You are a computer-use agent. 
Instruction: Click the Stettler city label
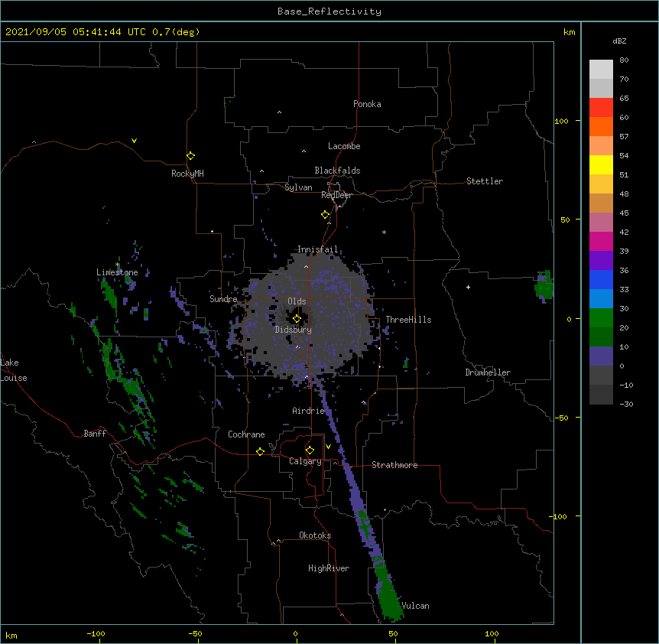point(485,181)
